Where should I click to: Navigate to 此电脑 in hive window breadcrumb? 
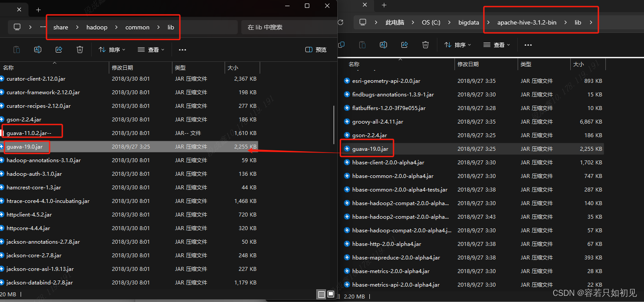click(395, 22)
